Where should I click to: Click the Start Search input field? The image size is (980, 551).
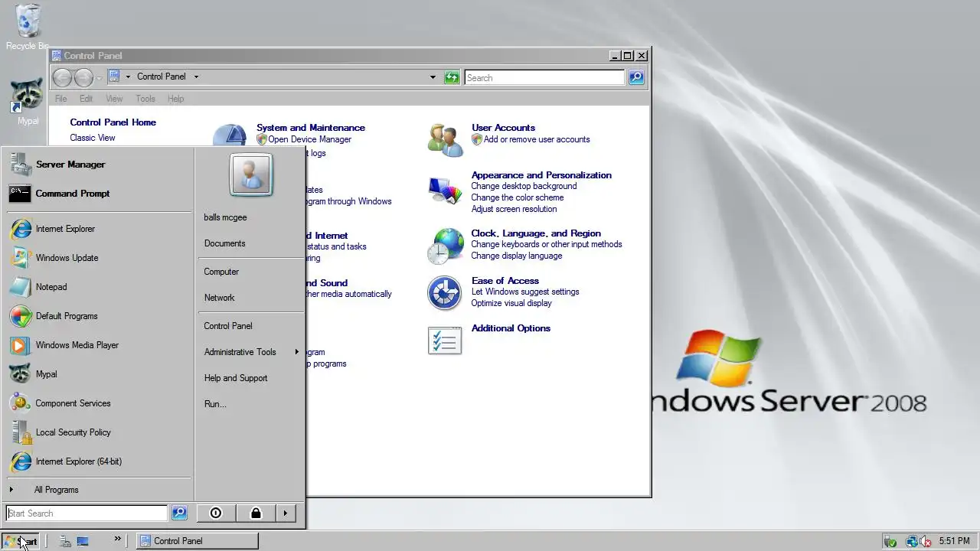coord(87,514)
